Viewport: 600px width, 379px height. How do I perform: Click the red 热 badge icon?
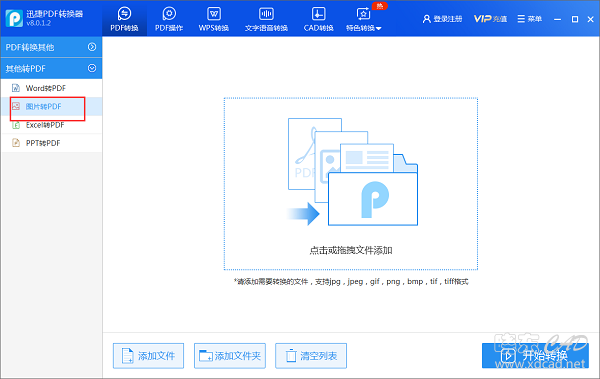point(380,6)
